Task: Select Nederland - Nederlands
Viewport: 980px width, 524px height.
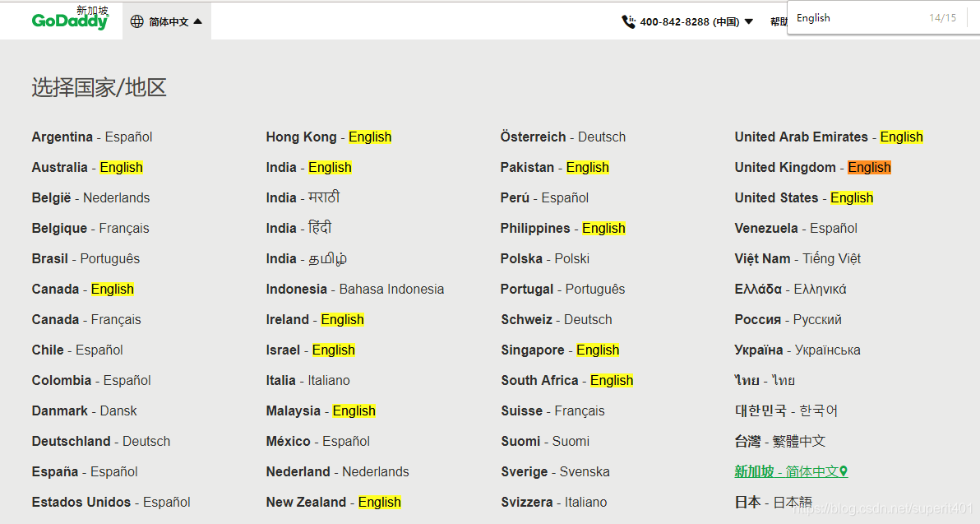Action: 338,471
